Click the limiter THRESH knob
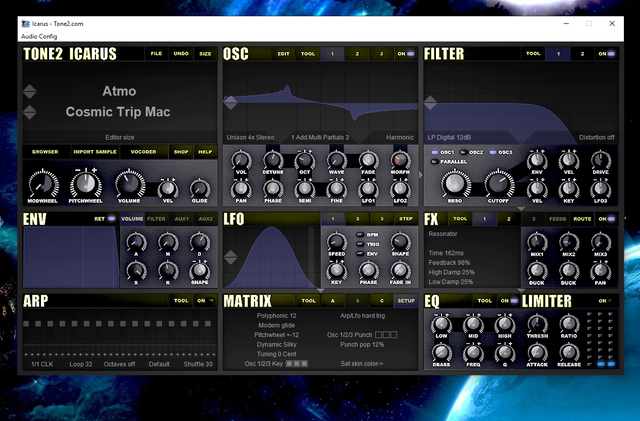The width and height of the screenshot is (640, 421). coord(537,324)
